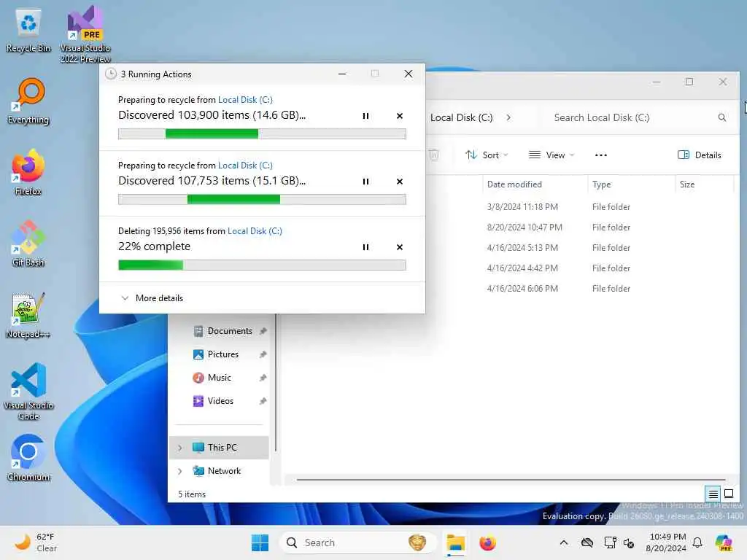Open the Git Bash desktop icon
Image resolution: width=747 pixels, height=560 pixels.
[x=28, y=244]
